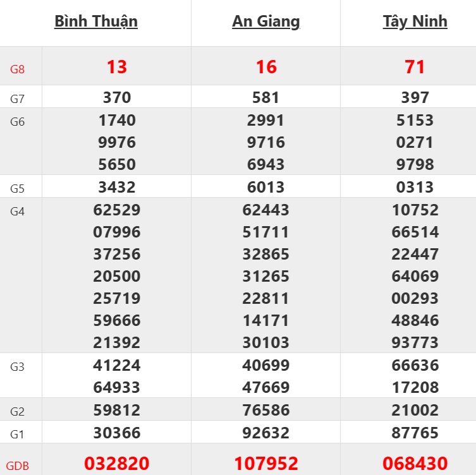The height and width of the screenshot is (475, 476).
Task: Select the G1 prize row label
Action: pyautogui.click(x=17, y=435)
